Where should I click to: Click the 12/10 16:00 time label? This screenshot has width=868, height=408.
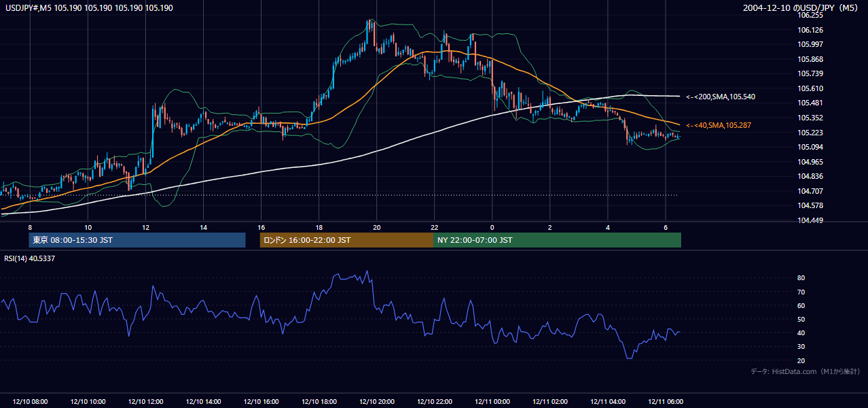click(x=261, y=401)
